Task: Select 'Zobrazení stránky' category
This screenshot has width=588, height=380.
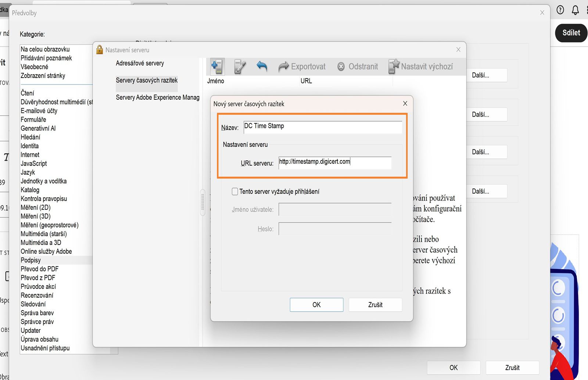Action: 43,76
